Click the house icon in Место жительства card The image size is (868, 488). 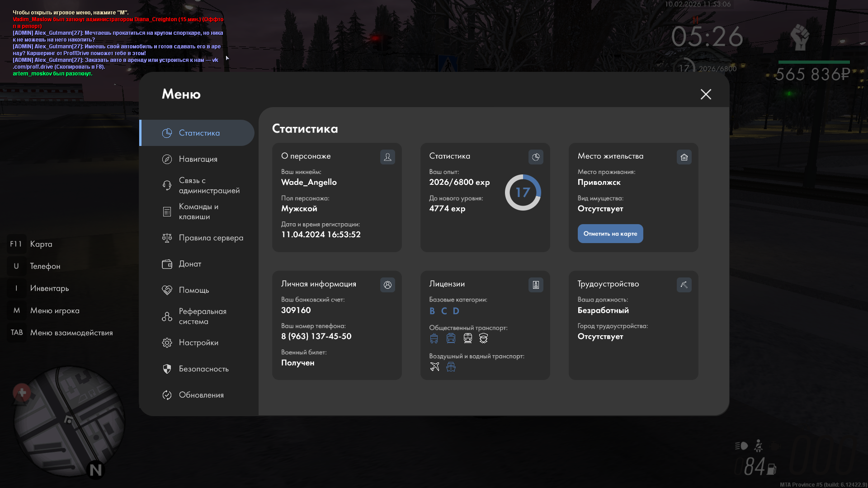[x=684, y=157]
